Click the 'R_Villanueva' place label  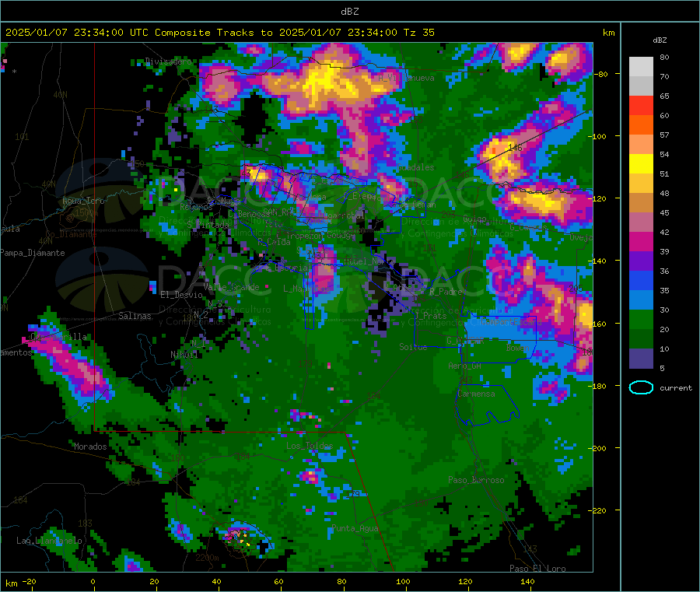(x=406, y=78)
